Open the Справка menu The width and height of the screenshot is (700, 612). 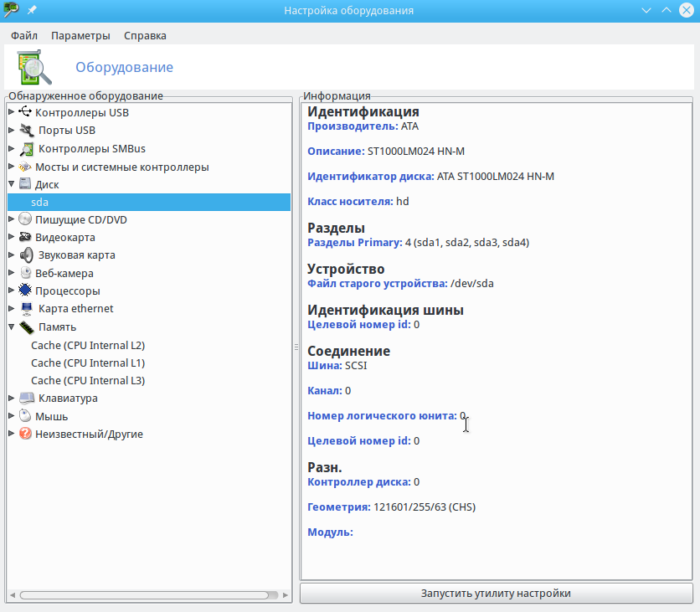click(145, 36)
